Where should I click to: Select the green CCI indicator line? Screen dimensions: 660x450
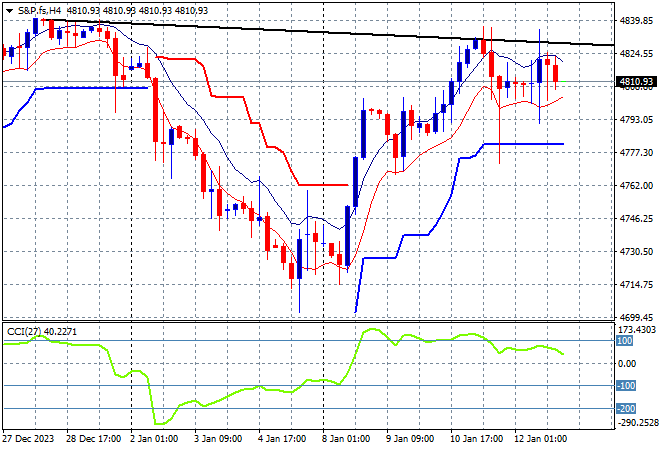point(250,385)
